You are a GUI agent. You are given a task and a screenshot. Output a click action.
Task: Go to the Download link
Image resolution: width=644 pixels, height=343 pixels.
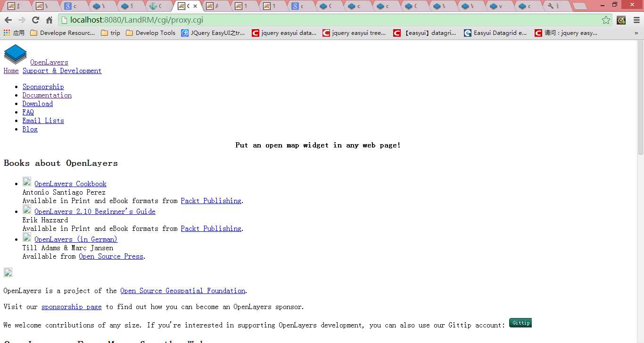click(38, 104)
